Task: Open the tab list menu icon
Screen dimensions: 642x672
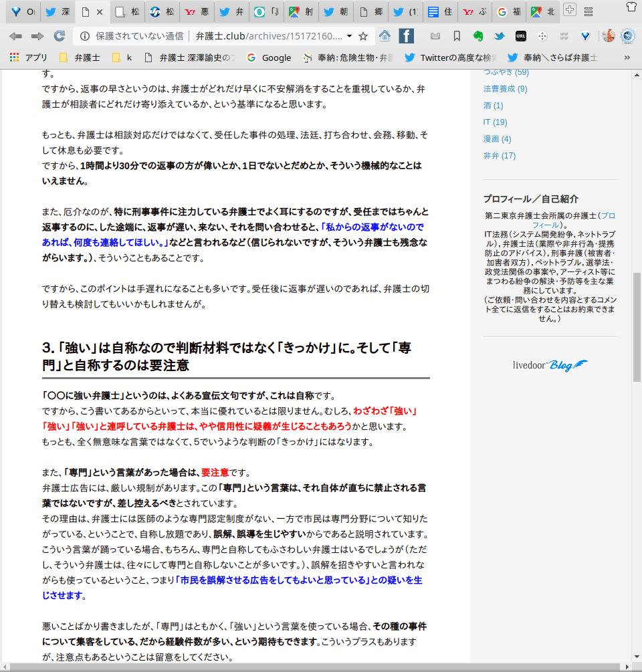Action: (x=589, y=12)
